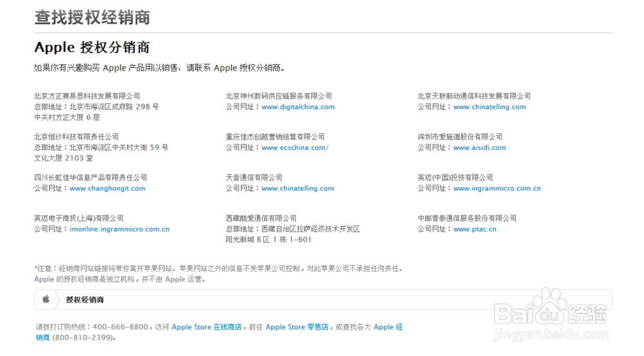Click the address line 文化大厦 2103 室

pos(64,158)
